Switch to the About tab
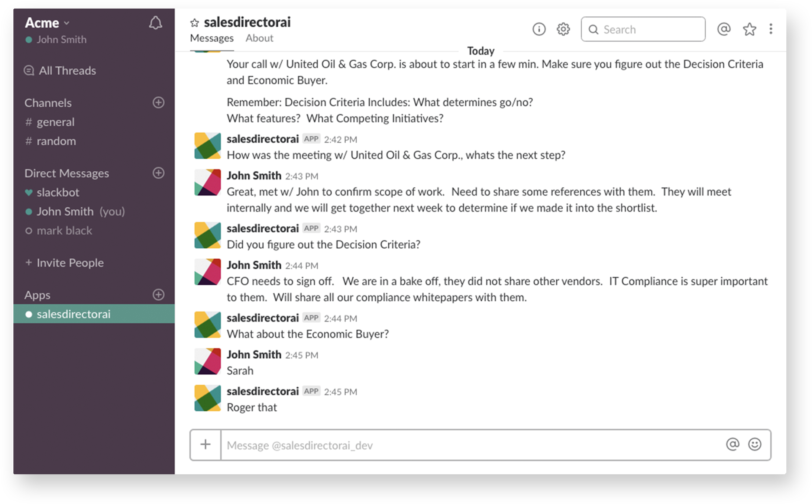Viewport: 812px width, 504px height. [259, 38]
